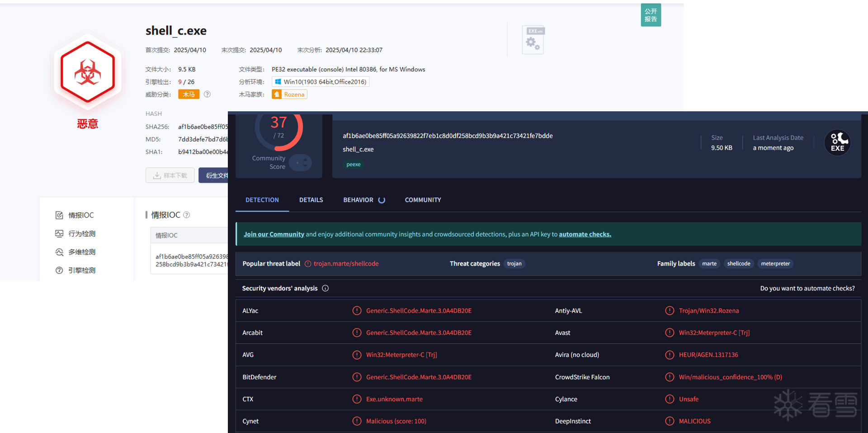Image resolution: width=868 pixels, height=433 pixels.
Task: Click the Win10(1903 64bit,Office2016) environment box
Action: [x=321, y=82]
